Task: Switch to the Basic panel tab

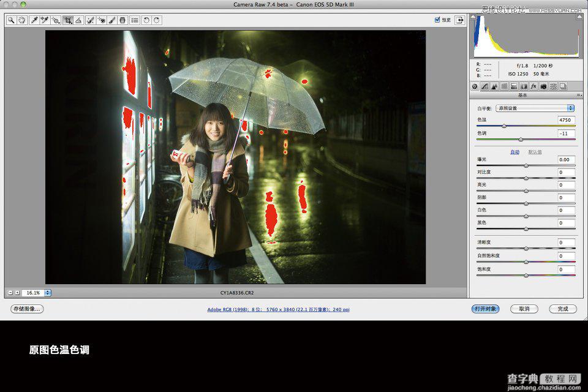Action: coord(475,86)
